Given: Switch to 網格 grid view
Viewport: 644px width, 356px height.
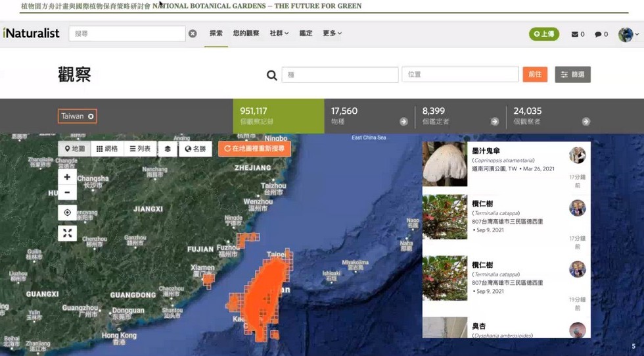Looking at the screenshot, I should (x=106, y=149).
